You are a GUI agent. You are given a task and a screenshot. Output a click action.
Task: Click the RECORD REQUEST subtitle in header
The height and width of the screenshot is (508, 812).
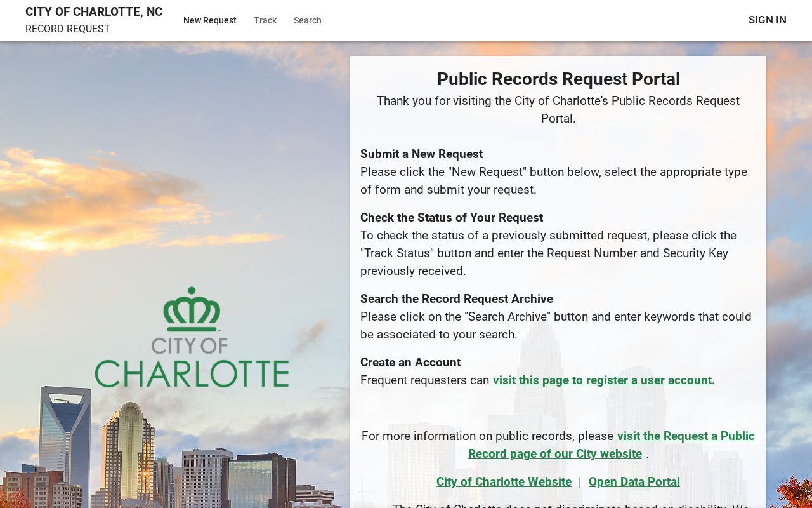[x=68, y=29]
